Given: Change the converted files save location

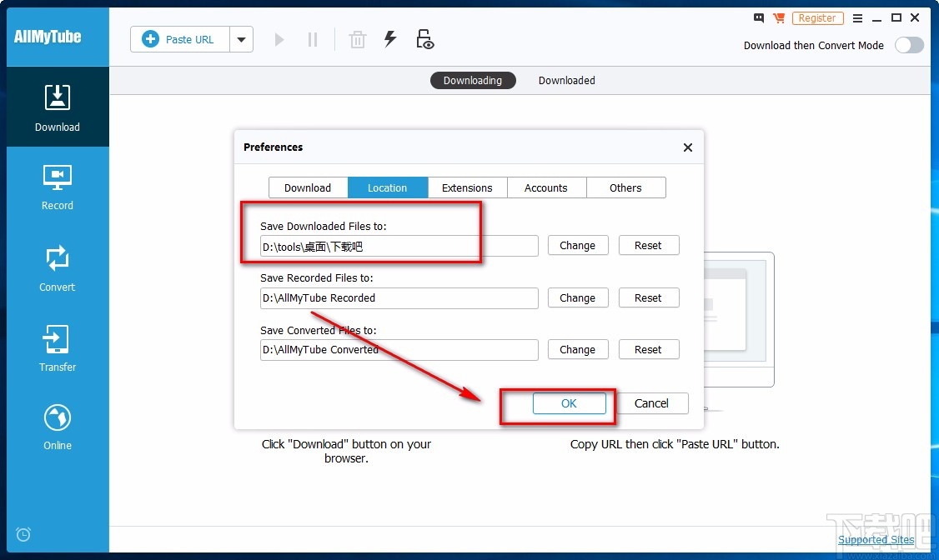Looking at the screenshot, I should pos(578,349).
